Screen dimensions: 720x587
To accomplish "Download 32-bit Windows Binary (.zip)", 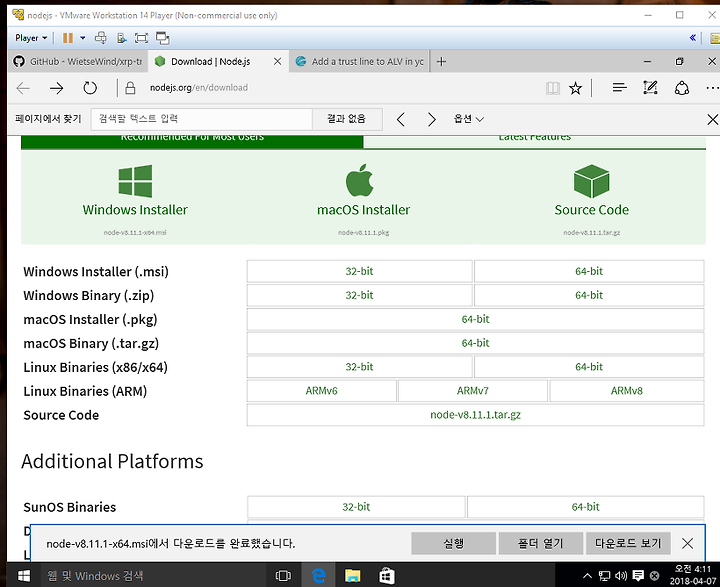I will pyautogui.click(x=360, y=295).
